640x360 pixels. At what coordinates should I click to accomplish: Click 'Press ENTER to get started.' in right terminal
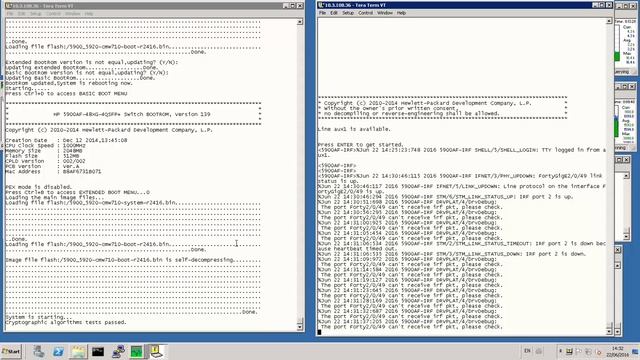tap(360, 144)
